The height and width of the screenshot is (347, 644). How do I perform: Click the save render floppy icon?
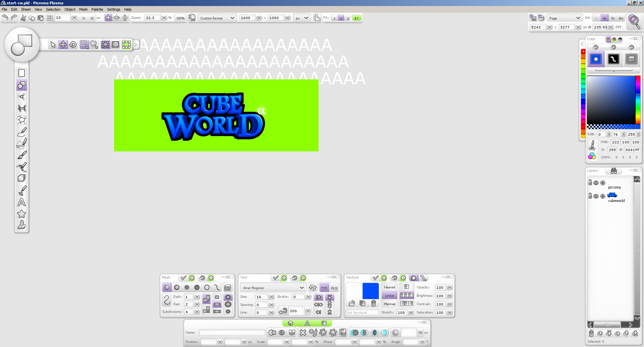(x=533, y=18)
